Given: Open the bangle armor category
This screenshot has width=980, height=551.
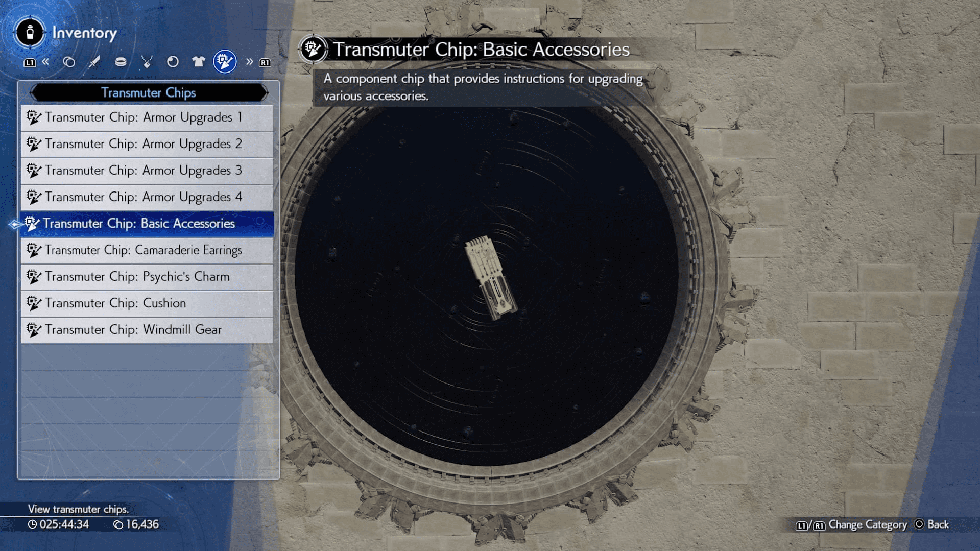Looking at the screenshot, I should coord(121,62).
